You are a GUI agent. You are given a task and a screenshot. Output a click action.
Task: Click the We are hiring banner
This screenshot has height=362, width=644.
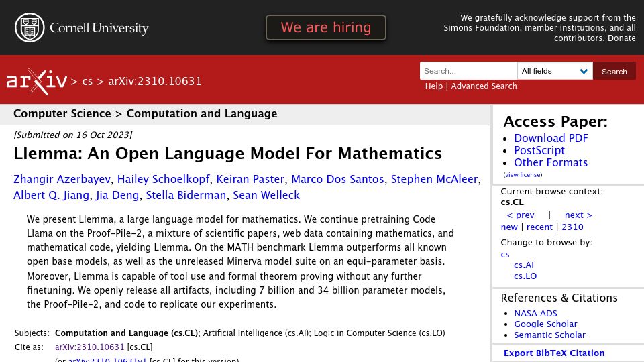(x=326, y=27)
